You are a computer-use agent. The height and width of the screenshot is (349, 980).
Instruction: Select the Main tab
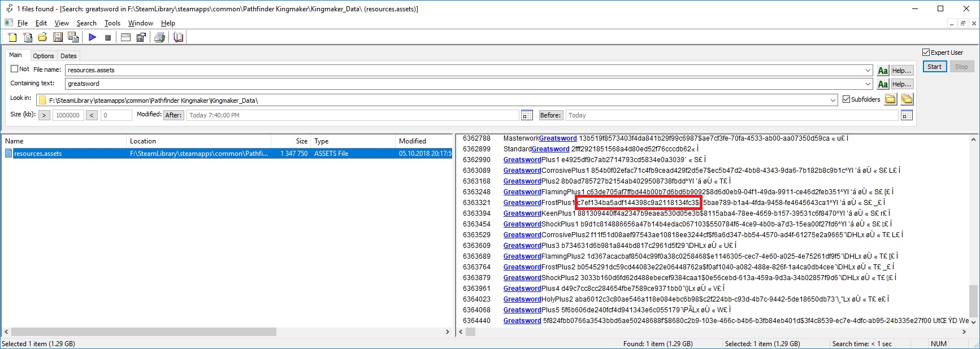(16, 55)
